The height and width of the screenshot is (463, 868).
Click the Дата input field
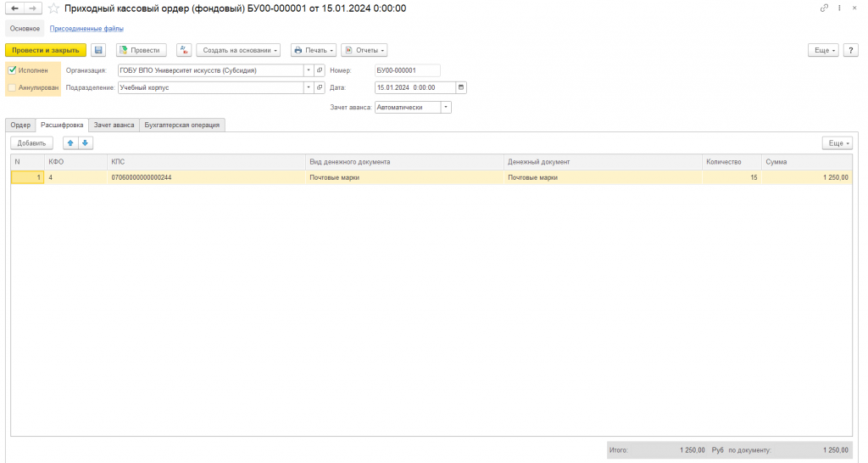coord(415,87)
